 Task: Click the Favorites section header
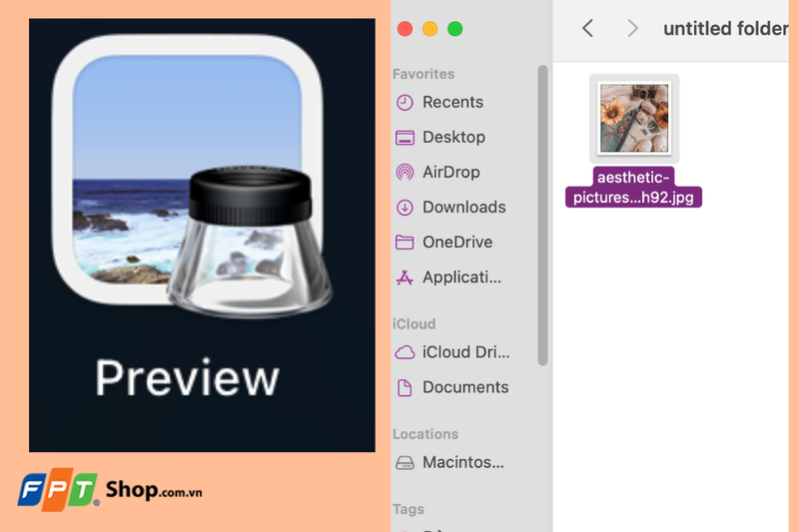(423, 74)
